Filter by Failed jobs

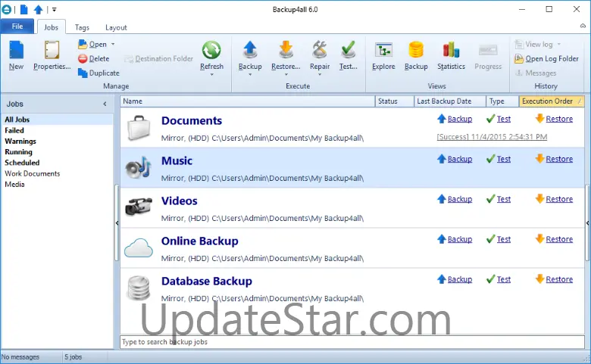[x=14, y=131]
